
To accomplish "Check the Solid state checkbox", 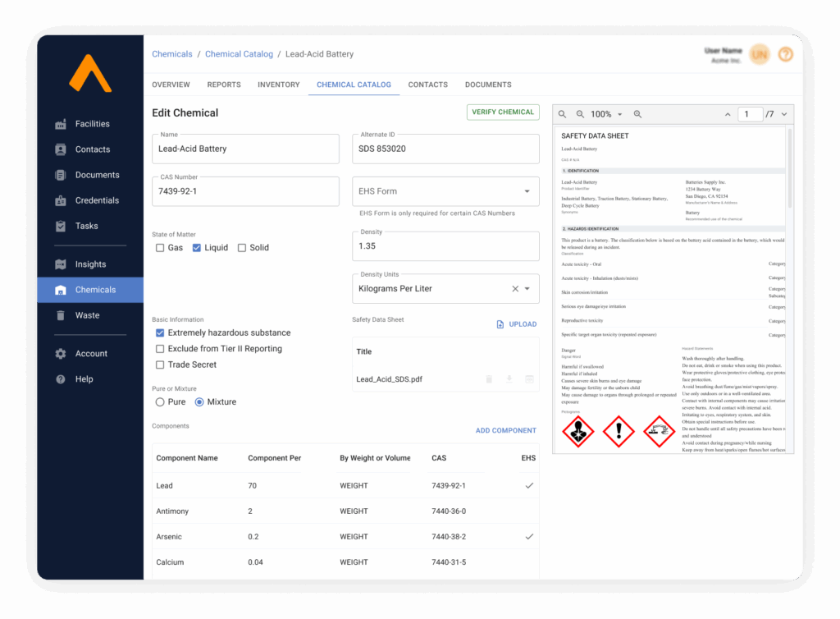I will (242, 248).
